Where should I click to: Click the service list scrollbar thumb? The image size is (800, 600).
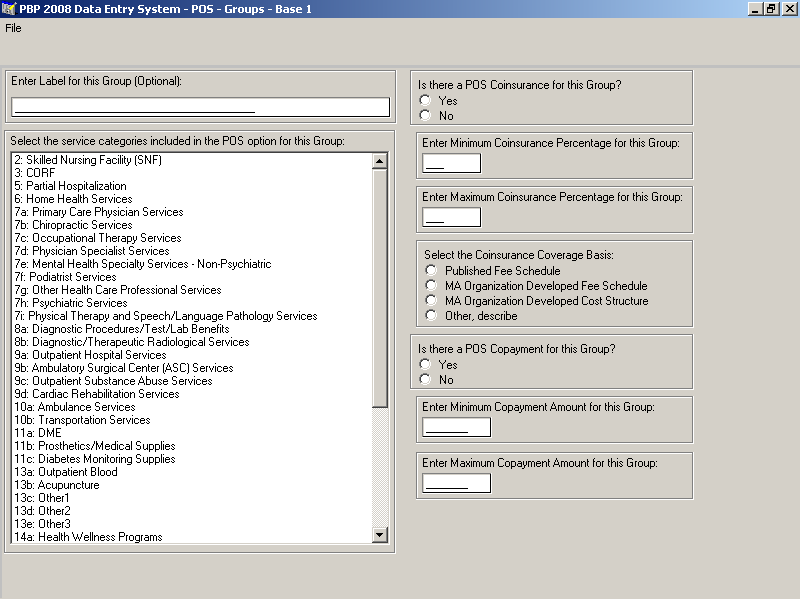pos(380,288)
